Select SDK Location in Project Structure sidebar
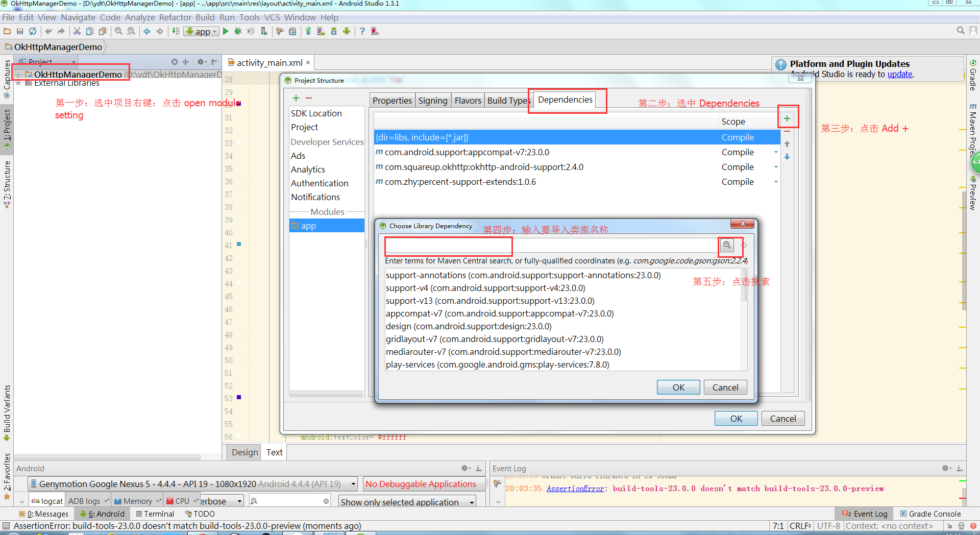Screen dimensions: 980x535 coord(316,113)
